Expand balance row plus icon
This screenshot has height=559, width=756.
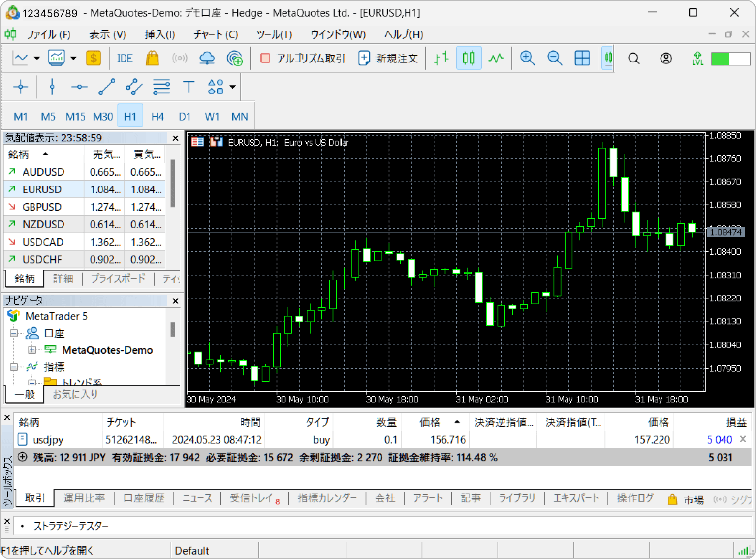click(x=22, y=457)
